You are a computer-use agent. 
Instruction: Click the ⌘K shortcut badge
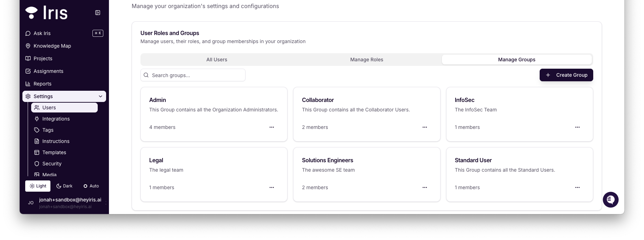pyautogui.click(x=98, y=33)
